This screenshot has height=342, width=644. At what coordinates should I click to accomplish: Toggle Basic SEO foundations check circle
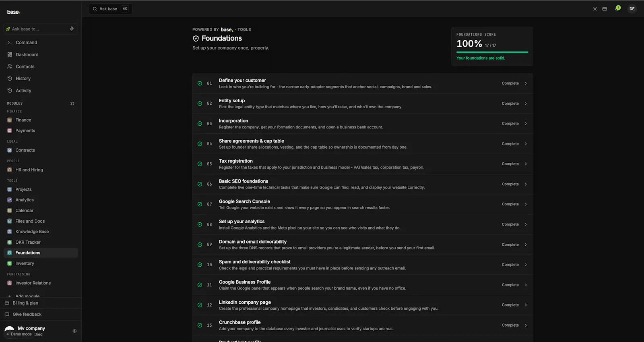coord(200,184)
